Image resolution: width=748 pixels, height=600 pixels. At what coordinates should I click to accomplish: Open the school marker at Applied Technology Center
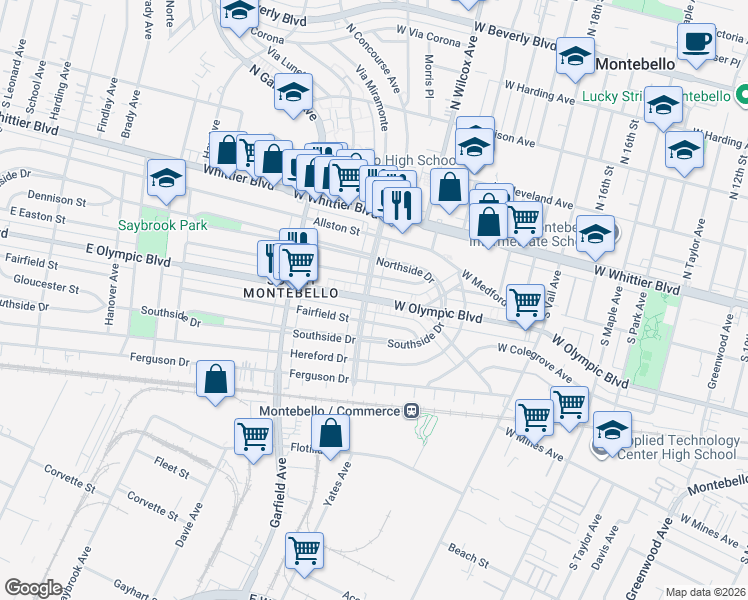[x=613, y=432]
